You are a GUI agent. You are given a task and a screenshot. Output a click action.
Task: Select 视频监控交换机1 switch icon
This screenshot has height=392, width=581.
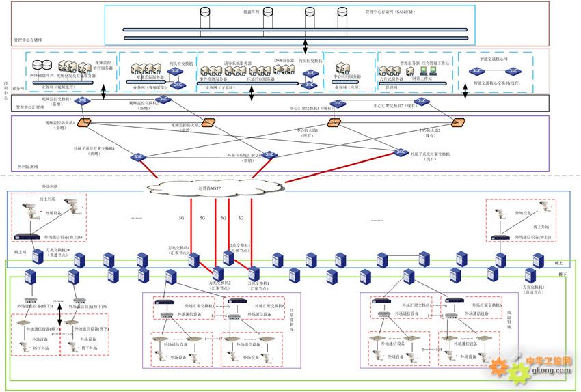tap(82, 102)
